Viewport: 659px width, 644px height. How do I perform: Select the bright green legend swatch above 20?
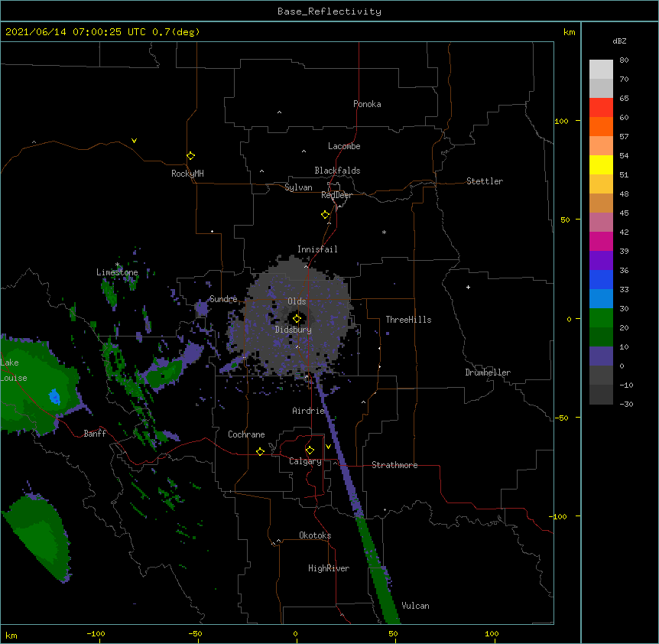[601, 318]
